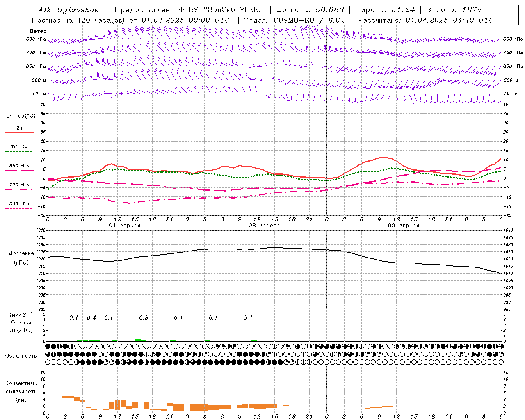Image resolution: width=525 pixels, height=420 pixels.
Task: Click the 0.4 precipitation value
Action: pos(91,318)
